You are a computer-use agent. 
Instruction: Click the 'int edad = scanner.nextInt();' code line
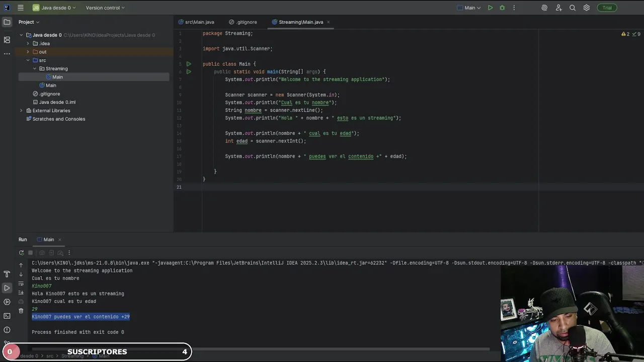[266, 141]
